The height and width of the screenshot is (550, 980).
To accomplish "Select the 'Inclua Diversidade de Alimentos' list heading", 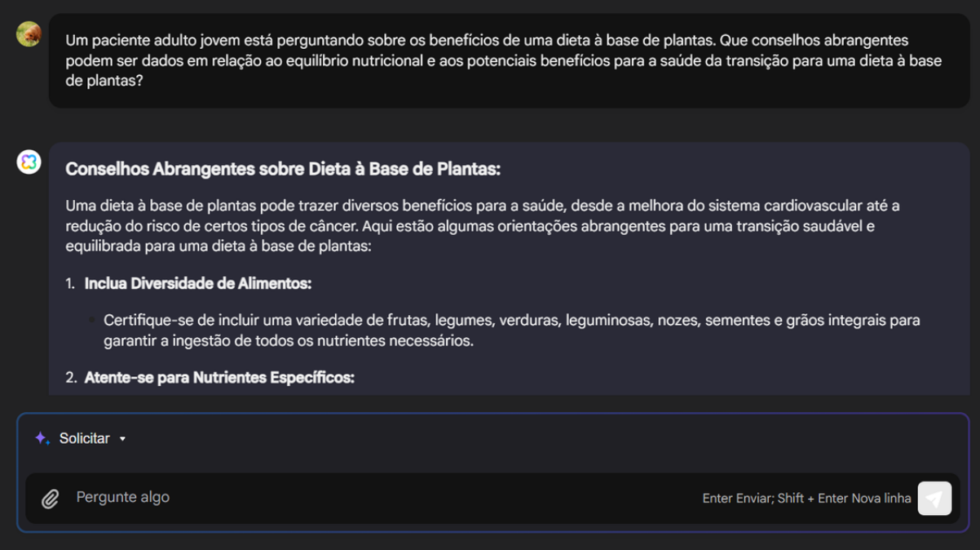I will pyautogui.click(x=198, y=283).
